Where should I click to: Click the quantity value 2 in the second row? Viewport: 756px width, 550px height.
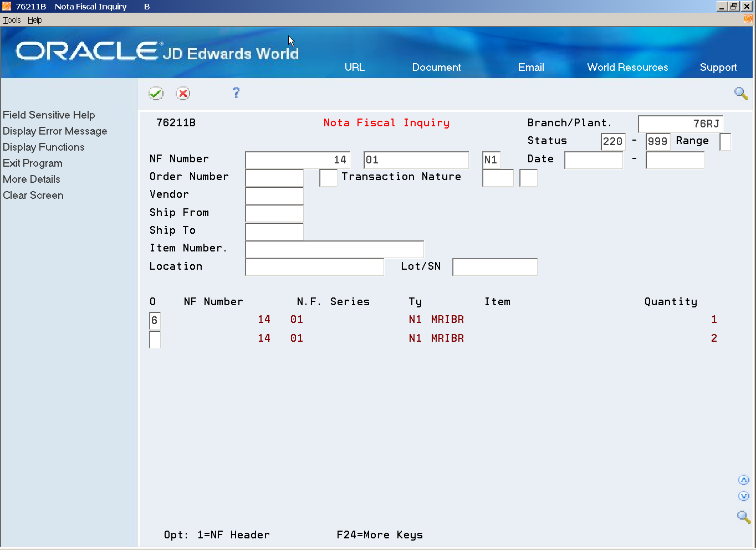pos(714,338)
